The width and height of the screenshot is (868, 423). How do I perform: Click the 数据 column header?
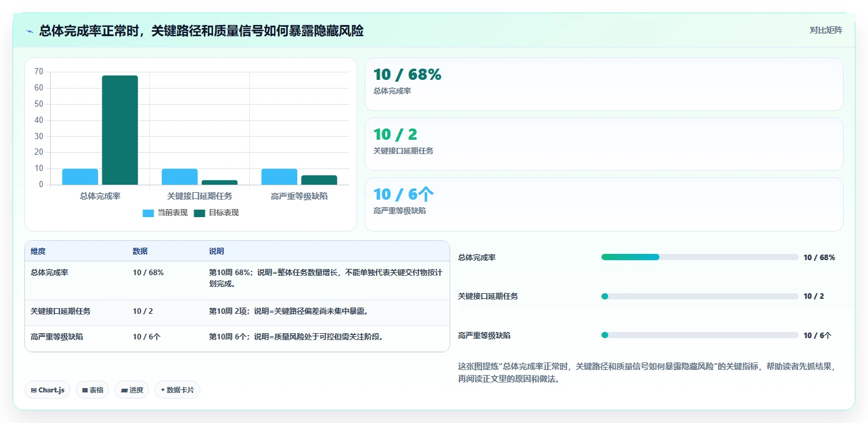[140, 251]
